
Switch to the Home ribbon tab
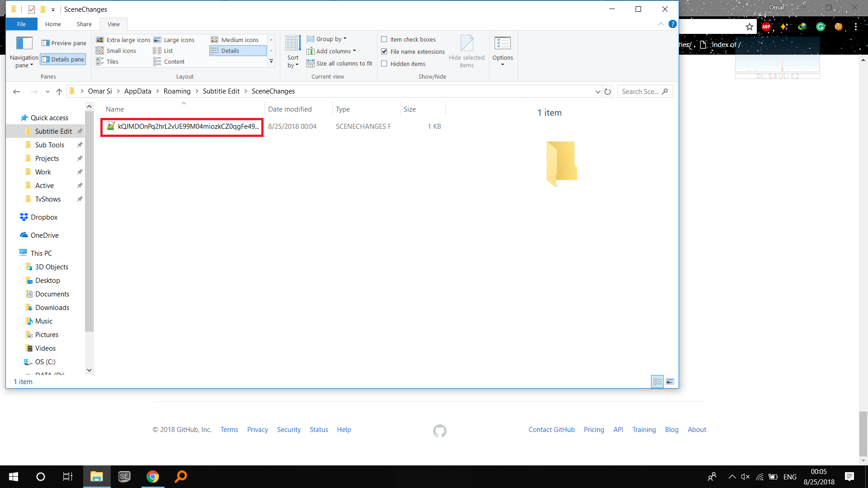pos(53,24)
